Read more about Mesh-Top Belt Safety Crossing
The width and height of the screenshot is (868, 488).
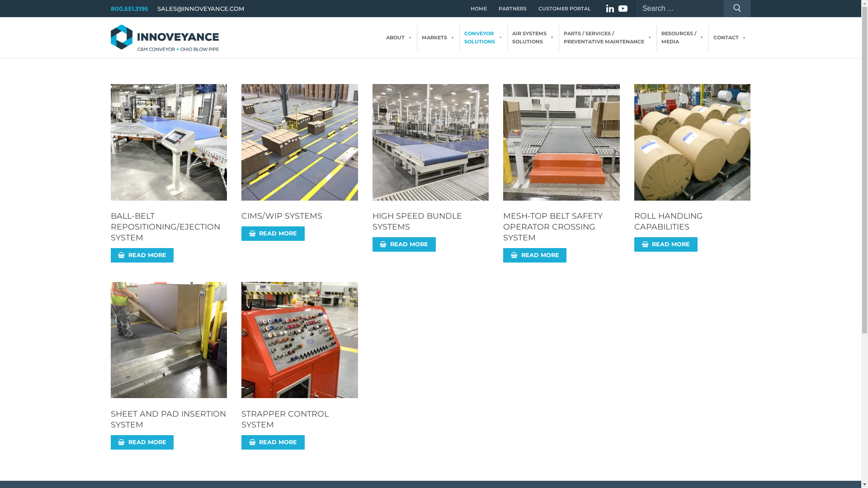[535, 255]
